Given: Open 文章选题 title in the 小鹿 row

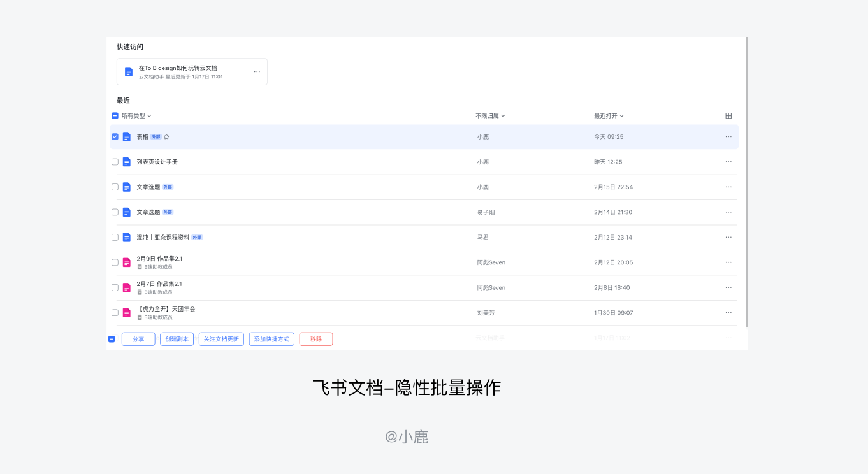Looking at the screenshot, I should pos(148,187).
